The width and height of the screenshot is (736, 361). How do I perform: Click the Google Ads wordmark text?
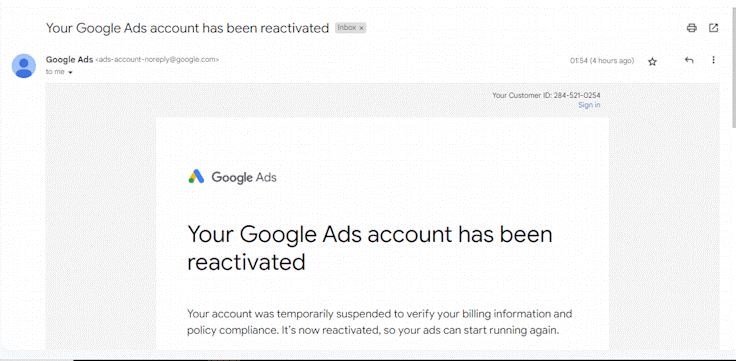click(244, 177)
